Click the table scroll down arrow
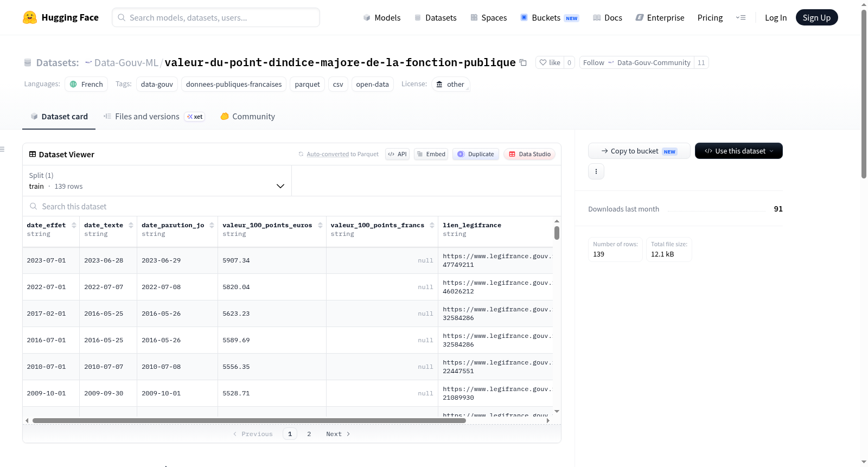The width and height of the screenshot is (868, 467). click(x=557, y=412)
